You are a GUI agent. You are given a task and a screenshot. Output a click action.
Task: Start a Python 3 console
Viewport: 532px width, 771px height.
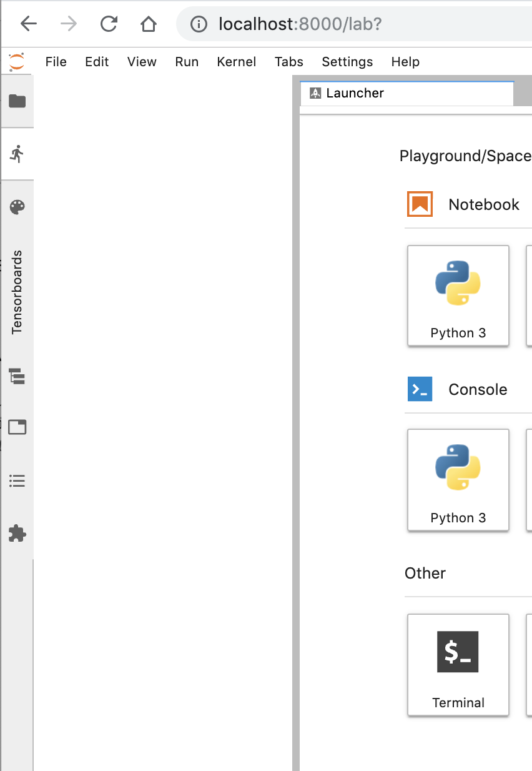click(x=458, y=480)
